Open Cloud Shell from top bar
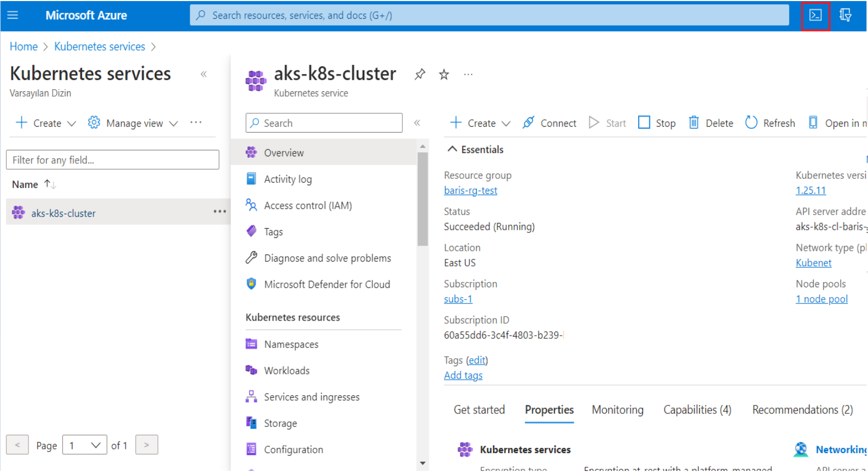 (815, 16)
